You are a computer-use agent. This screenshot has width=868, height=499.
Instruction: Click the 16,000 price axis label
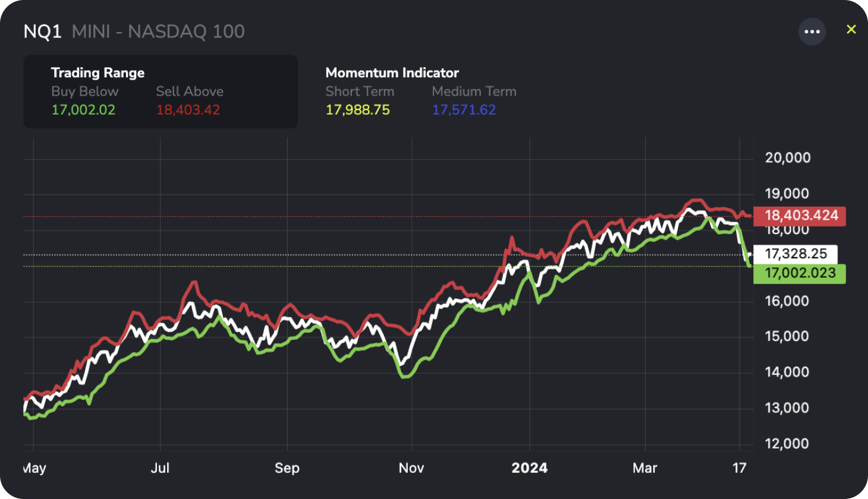tap(787, 301)
